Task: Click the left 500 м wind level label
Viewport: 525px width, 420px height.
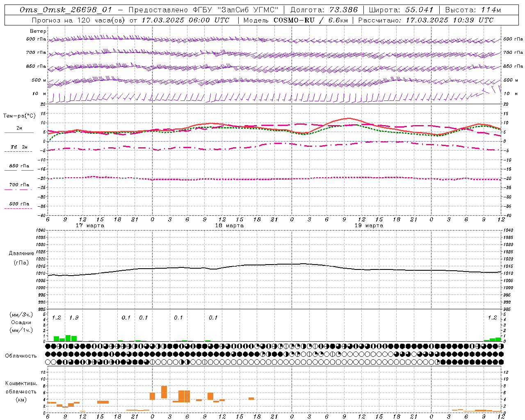Action: tap(37, 80)
